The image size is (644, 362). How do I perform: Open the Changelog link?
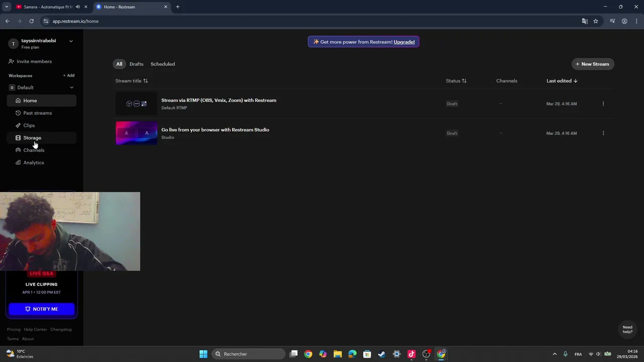(61, 329)
